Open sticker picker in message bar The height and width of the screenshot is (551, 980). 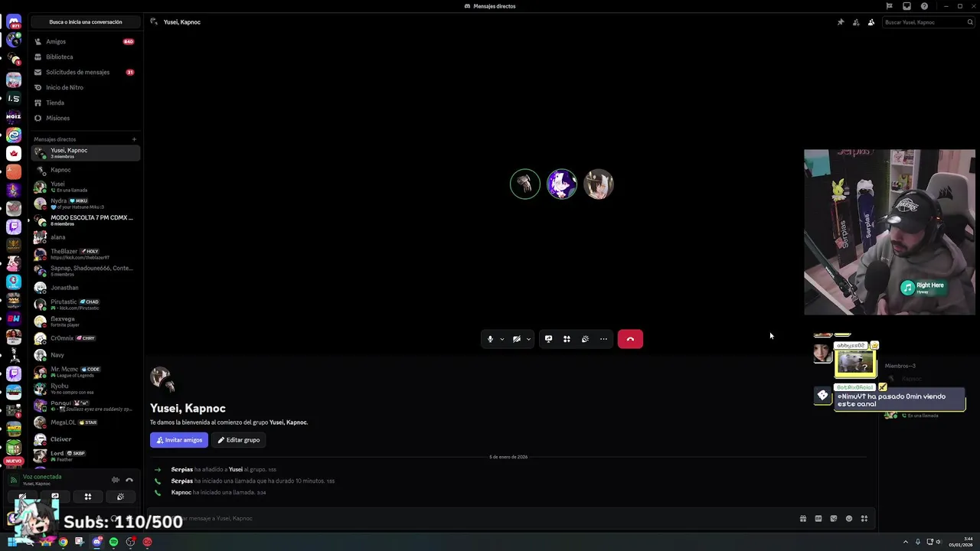click(x=833, y=519)
